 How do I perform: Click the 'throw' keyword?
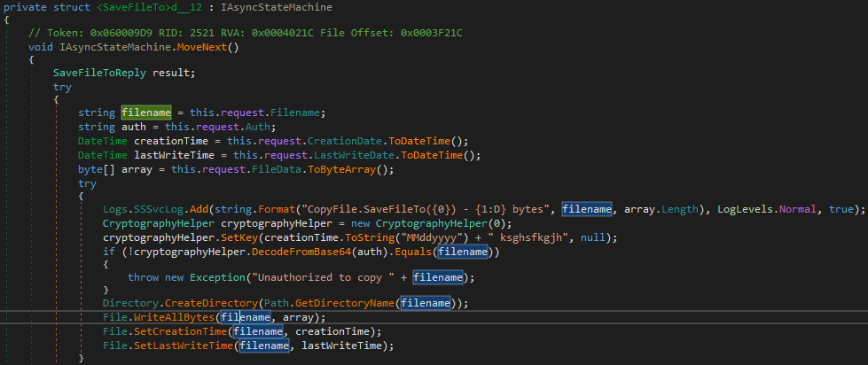(143, 277)
